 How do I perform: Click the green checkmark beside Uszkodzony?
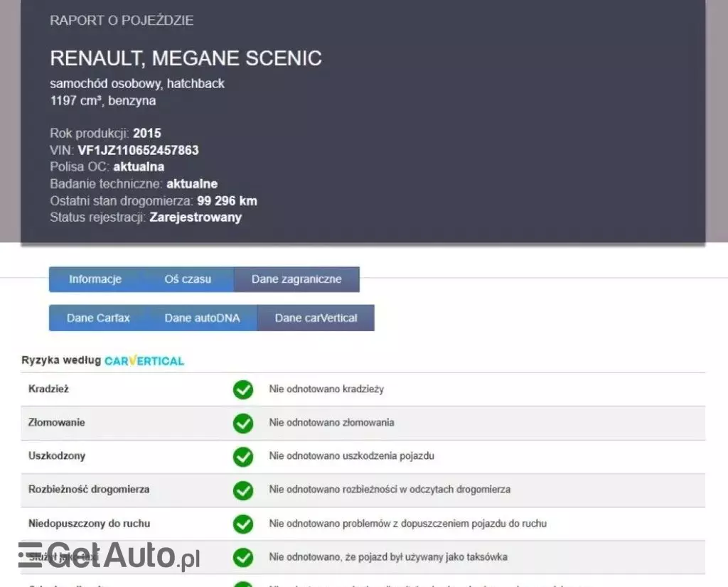[243, 456]
